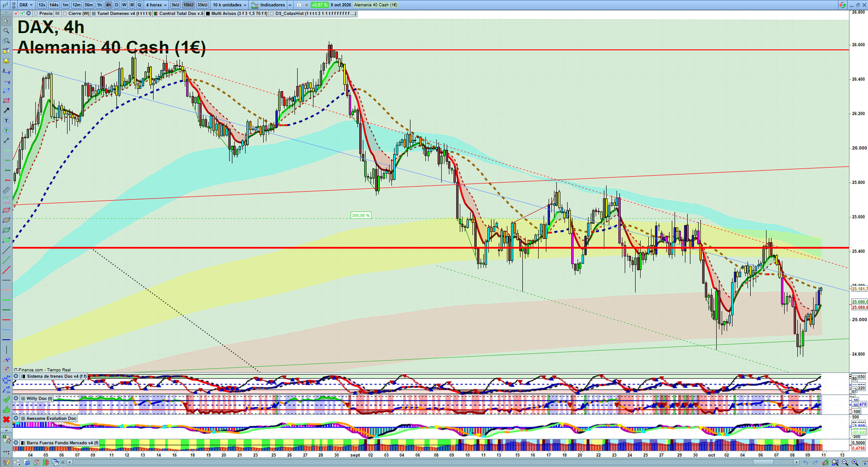Close the Sistema de trenes Doc v4 panel
Image resolution: width=868 pixels, height=467 pixels.
pyautogui.click(x=16, y=376)
